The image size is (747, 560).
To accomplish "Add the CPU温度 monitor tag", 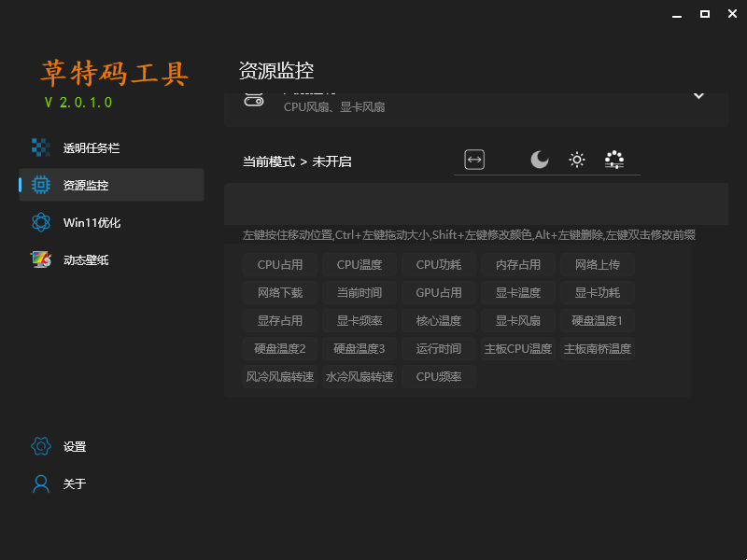I will (x=359, y=265).
